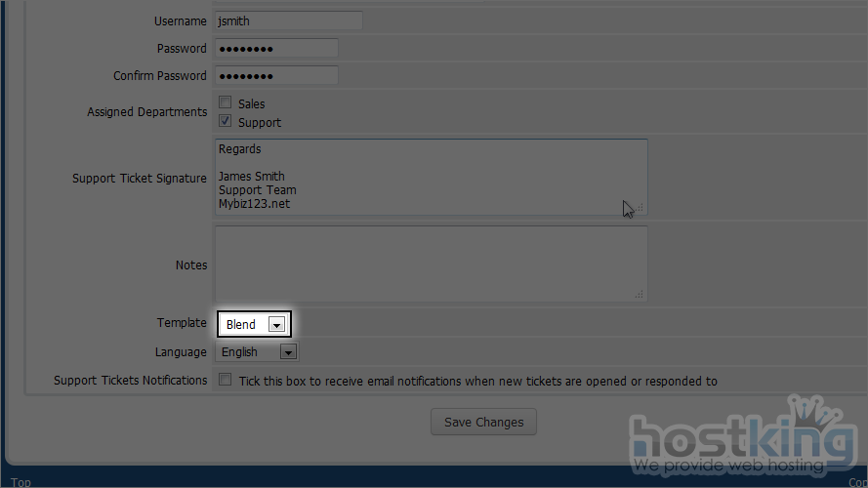Select the Confirm Password field
The image size is (868, 488).
click(276, 75)
